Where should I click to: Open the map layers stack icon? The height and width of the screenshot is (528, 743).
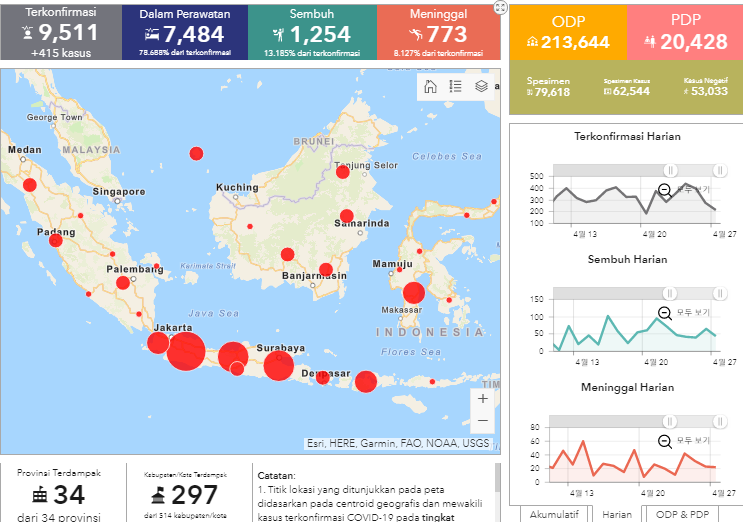point(482,86)
